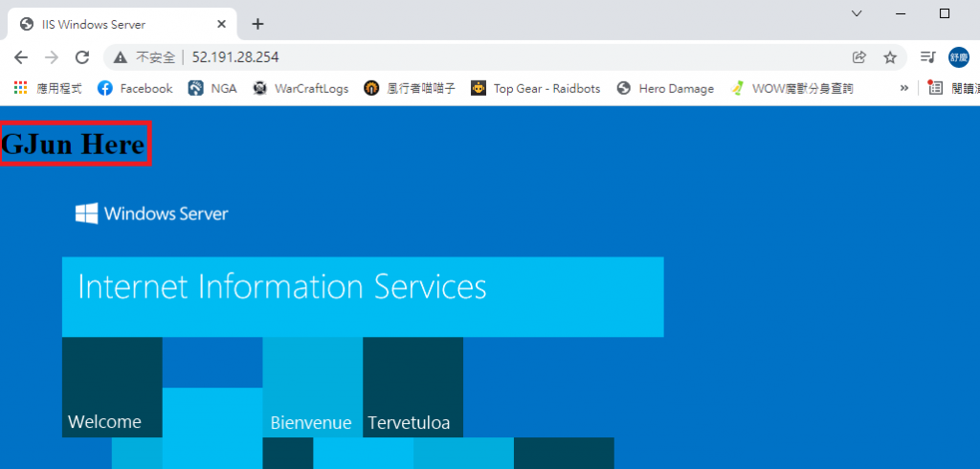The width and height of the screenshot is (980, 469).
Task: Click the GJun Here heading text
Action: pyautogui.click(x=73, y=144)
